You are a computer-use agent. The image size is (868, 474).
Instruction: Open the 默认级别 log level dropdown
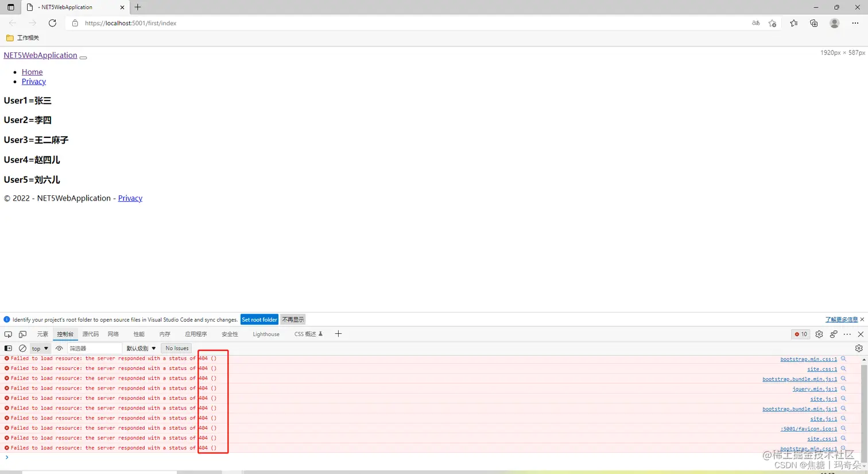tap(141, 349)
